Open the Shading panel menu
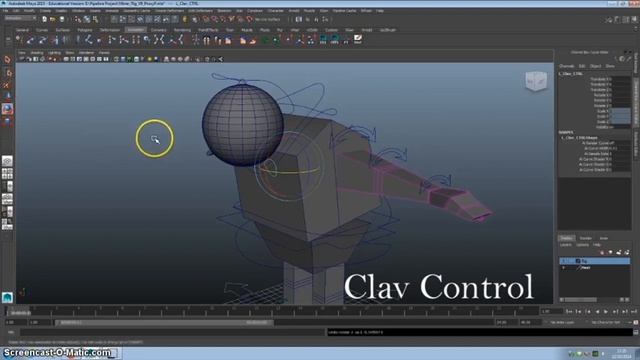 click(36, 53)
